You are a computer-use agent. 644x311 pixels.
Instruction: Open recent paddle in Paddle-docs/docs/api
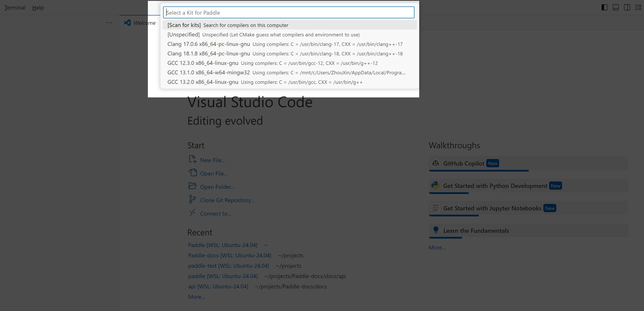[x=223, y=276]
